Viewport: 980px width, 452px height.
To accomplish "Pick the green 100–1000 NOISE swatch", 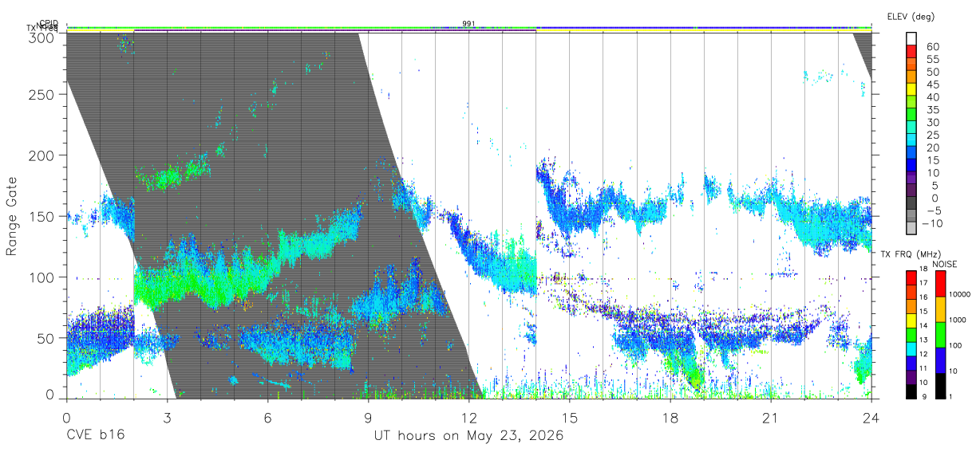I will pyautogui.click(x=940, y=334).
